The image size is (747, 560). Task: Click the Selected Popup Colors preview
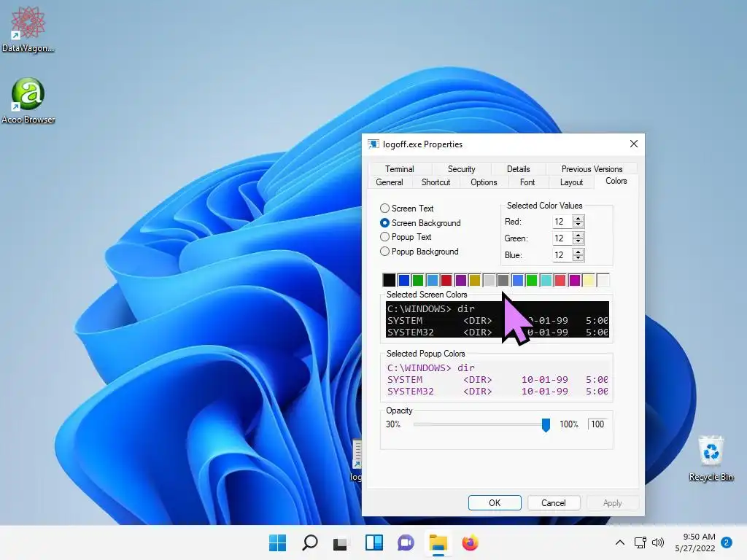point(498,379)
